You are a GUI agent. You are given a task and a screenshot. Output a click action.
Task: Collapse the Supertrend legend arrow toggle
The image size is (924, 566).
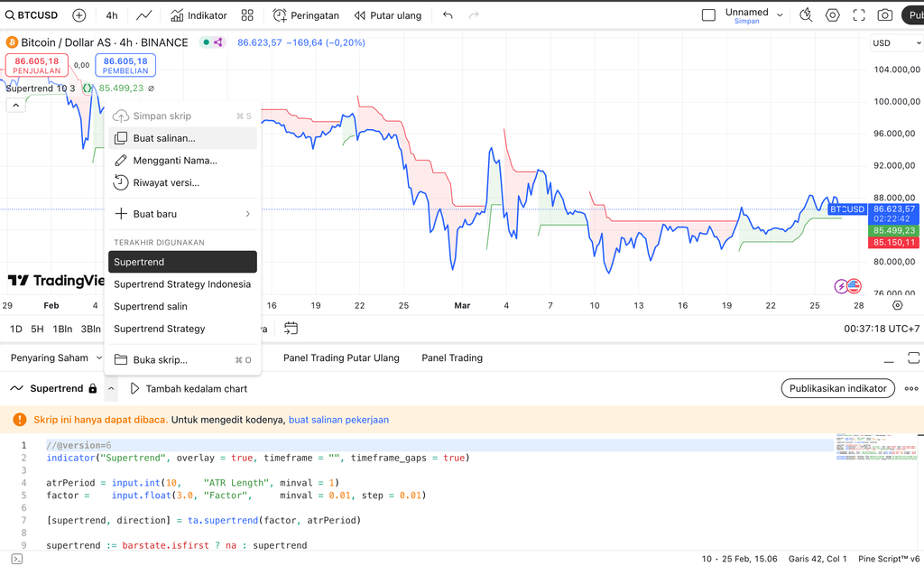click(16, 105)
